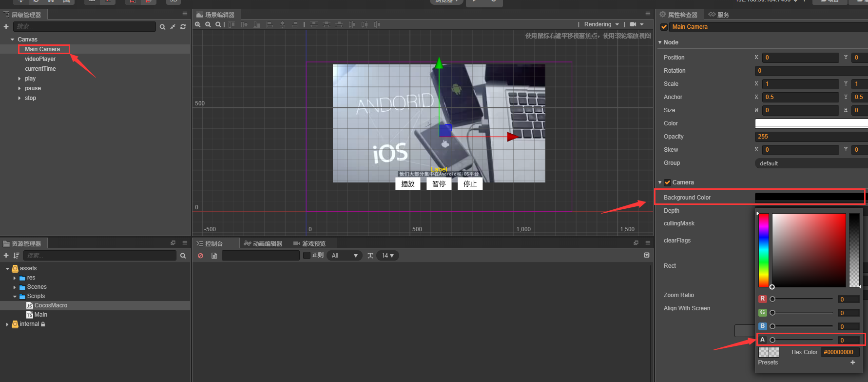
Task: Collapse the Node section
Action: tap(660, 42)
